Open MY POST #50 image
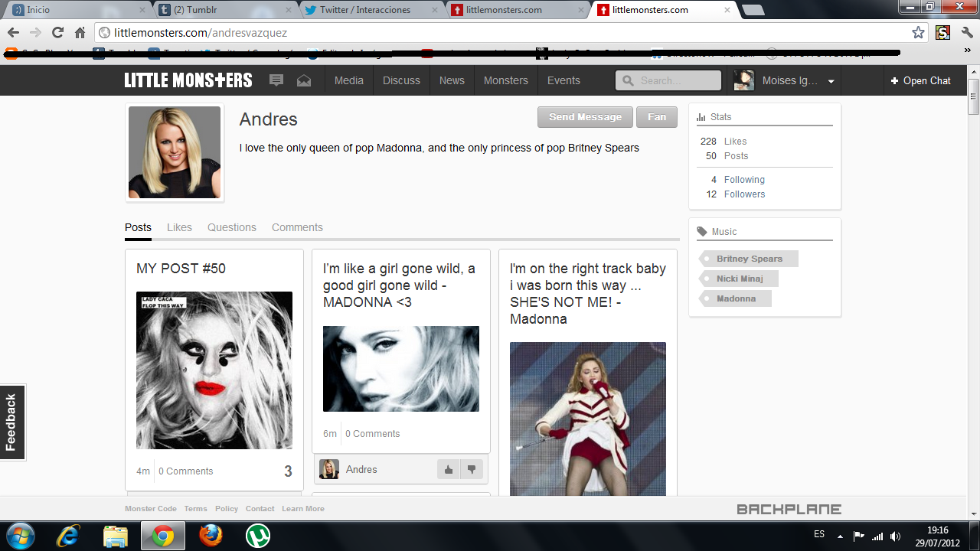The height and width of the screenshot is (551, 980). [x=214, y=370]
